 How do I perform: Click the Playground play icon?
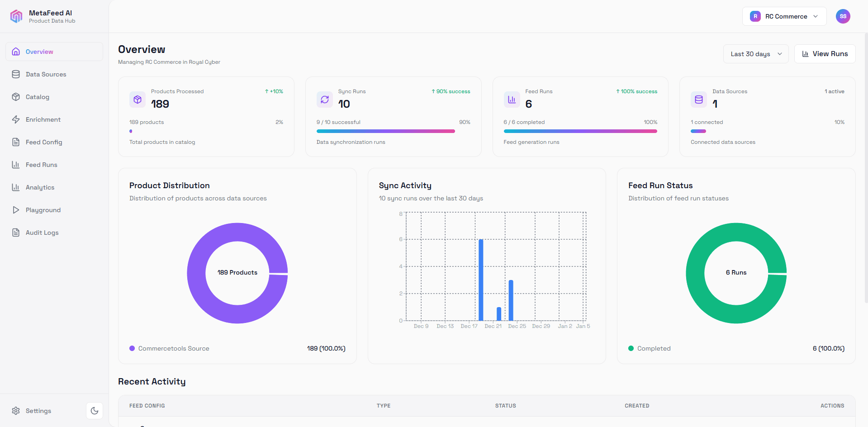pos(16,210)
